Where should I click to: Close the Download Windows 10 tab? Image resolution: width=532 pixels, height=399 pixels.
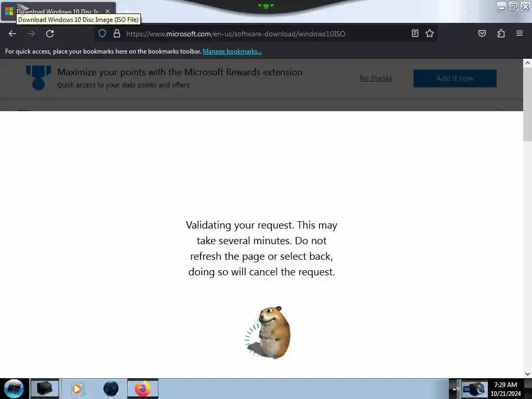108,11
